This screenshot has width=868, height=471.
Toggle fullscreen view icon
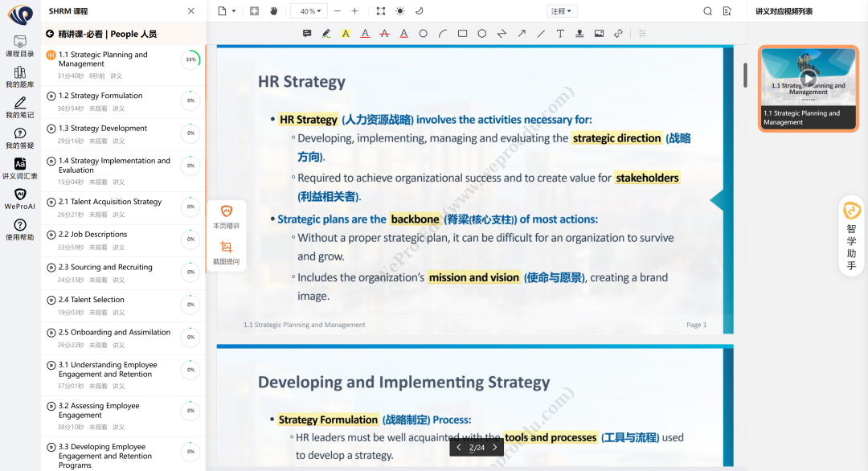[x=255, y=11]
